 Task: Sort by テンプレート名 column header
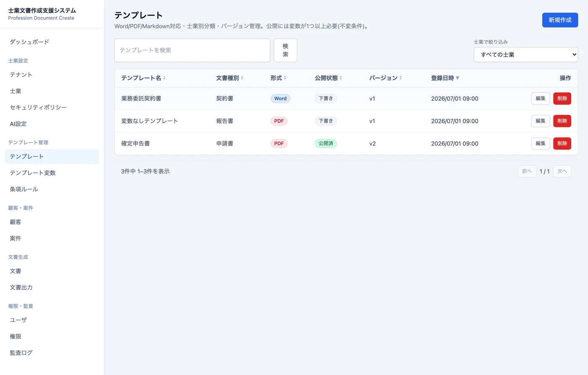[143, 78]
